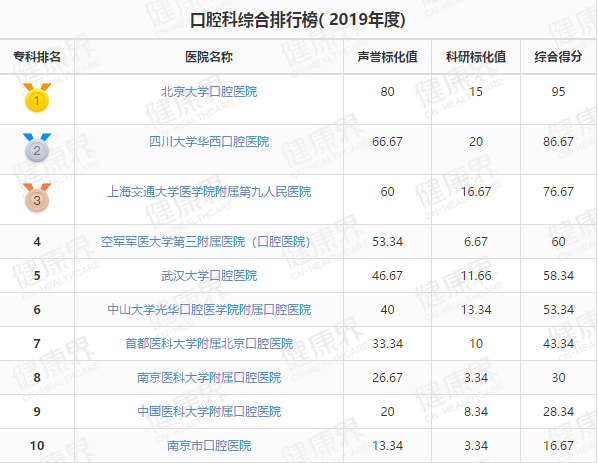Screen dimensions: 598x463
Task: Click the 科研标化值 column header
Action: (476, 57)
